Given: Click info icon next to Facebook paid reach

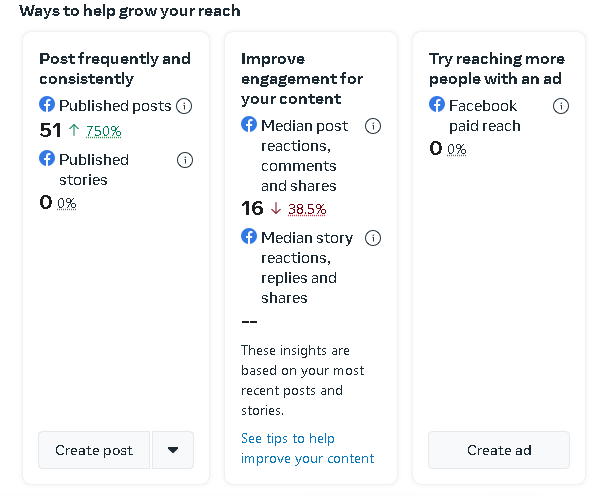Looking at the screenshot, I should click(x=561, y=106).
